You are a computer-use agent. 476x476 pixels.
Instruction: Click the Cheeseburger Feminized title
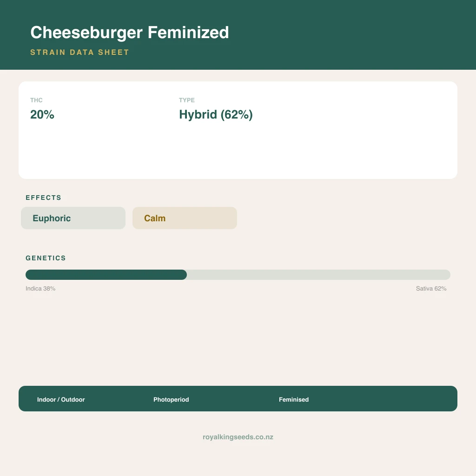129,33
